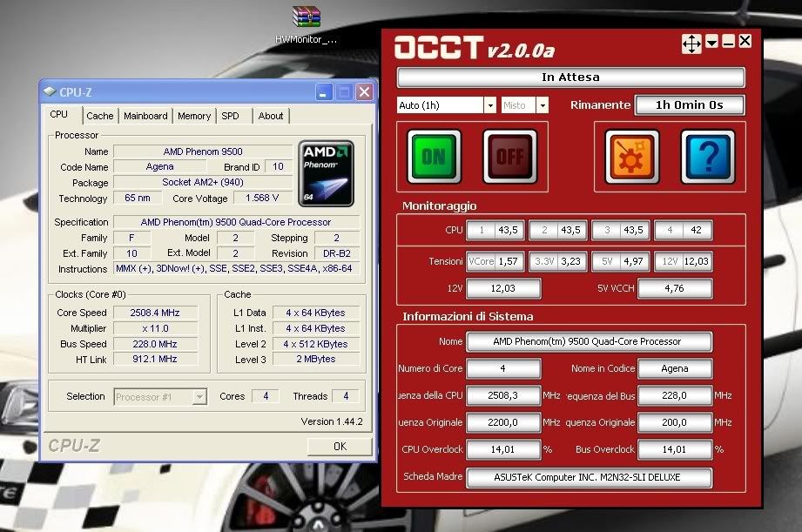Image resolution: width=802 pixels, height=532 pixels.
Task: Switch to the CPU tab in CPU-Z
Action: 59,115
